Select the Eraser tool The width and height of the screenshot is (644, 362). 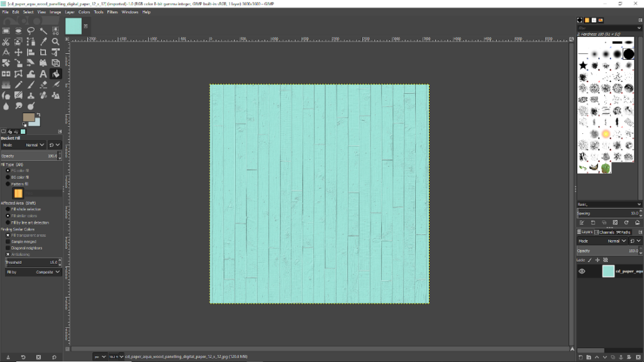point(43,85)
